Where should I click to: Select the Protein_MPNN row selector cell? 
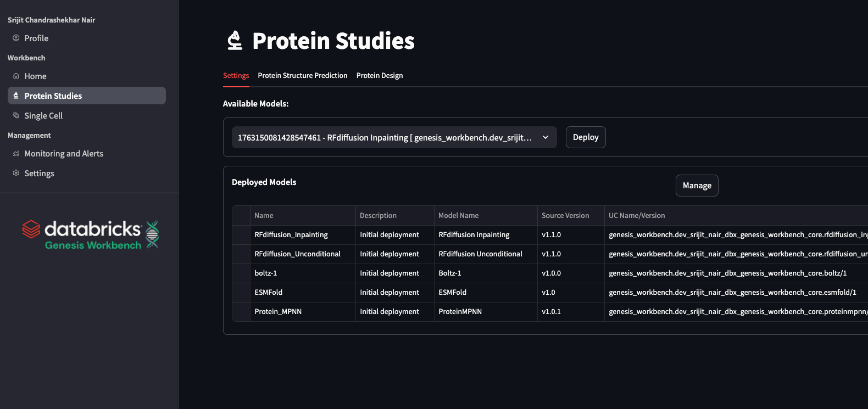click(241, 312)
